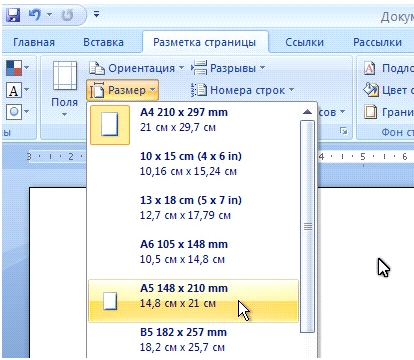Screen dimensions: 414x360
Task: Switch to the Главная tab
Action: click(34, 42)
